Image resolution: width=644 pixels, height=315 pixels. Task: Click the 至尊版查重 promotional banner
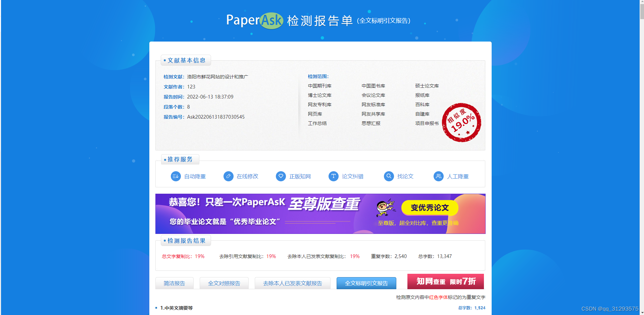[320, 214]
